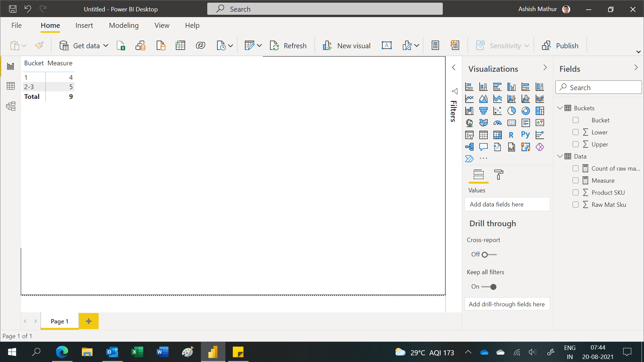This screenshot has height=362, width=644.
Task: Click the New measure calculator icon
Action: [x=435, y=46]
